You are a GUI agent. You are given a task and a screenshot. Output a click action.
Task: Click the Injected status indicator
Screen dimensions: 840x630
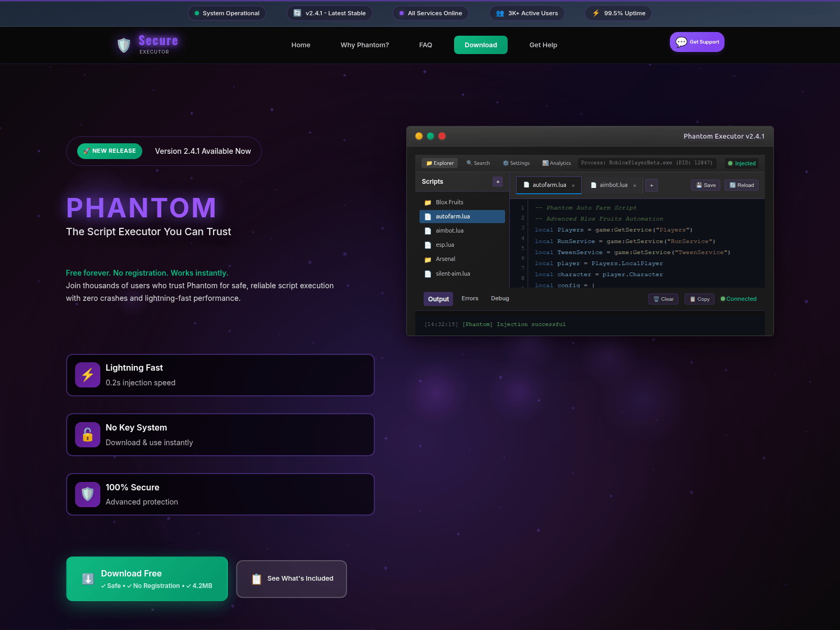(742, 163)
